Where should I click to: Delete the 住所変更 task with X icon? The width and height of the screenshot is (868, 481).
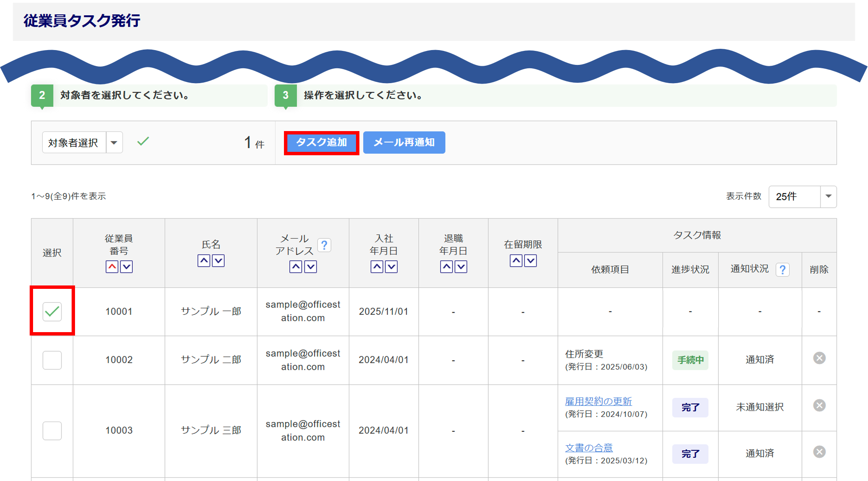click(819, 358)
